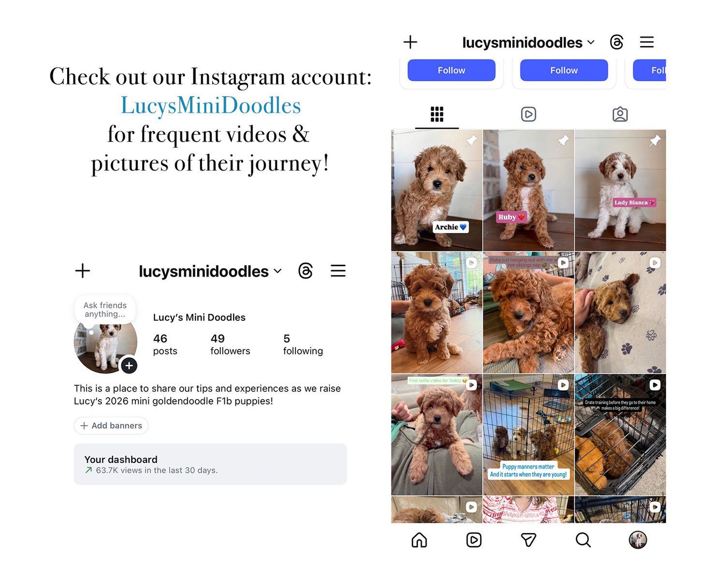Image resolution: width=728 pixels, height=580 pixels.
Task: Open hamburger menu in right profile header
Action: [x=647, y=42]
